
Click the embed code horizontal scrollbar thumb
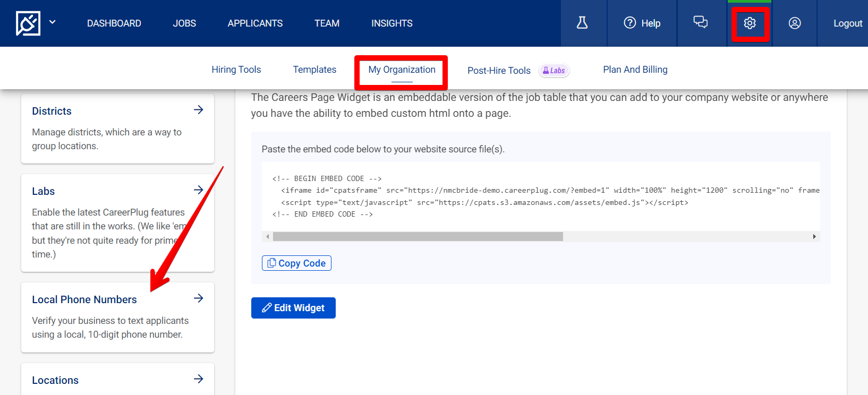418,237
